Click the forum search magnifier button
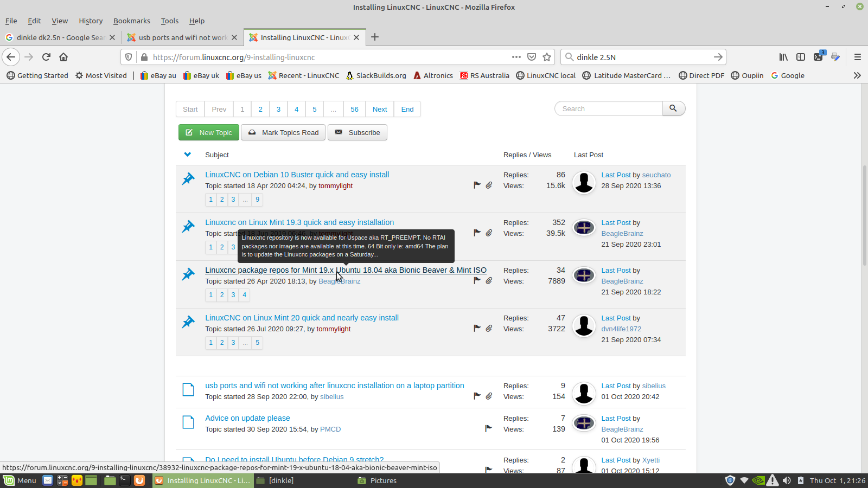The width and height of the screenshot is (868, 488). click(x=673, y=108)
